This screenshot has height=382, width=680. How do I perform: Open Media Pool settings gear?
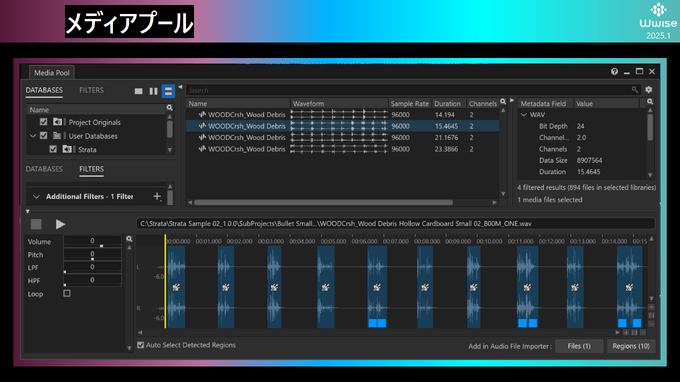pyautogui.click(x=648, y=90)
